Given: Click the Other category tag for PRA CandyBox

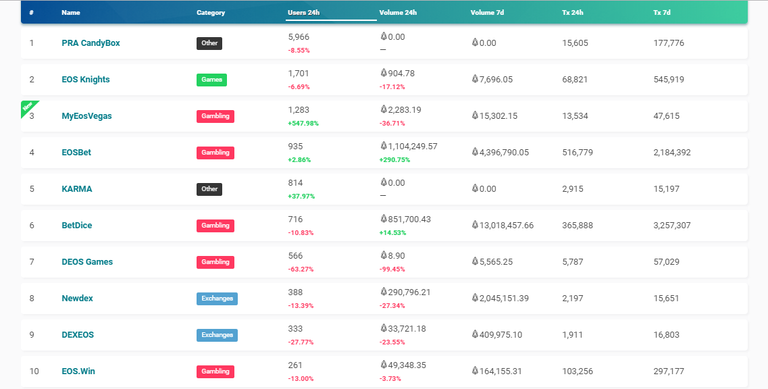Looking at the screenshot, I should tap(209, 43).
